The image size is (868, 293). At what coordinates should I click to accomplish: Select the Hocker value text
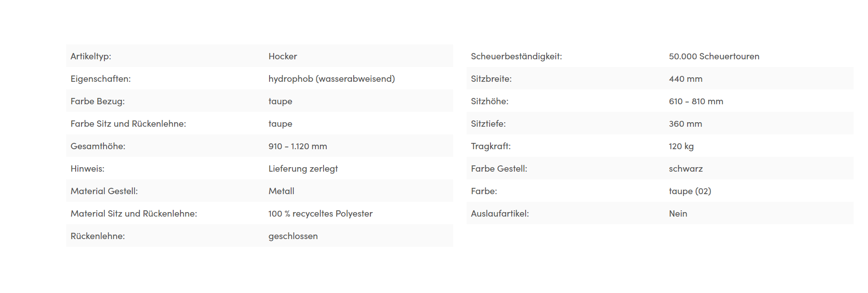point(283,56)
